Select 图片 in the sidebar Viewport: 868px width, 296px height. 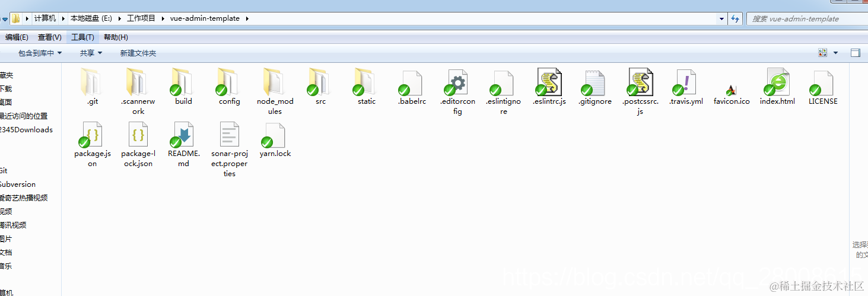6,239
